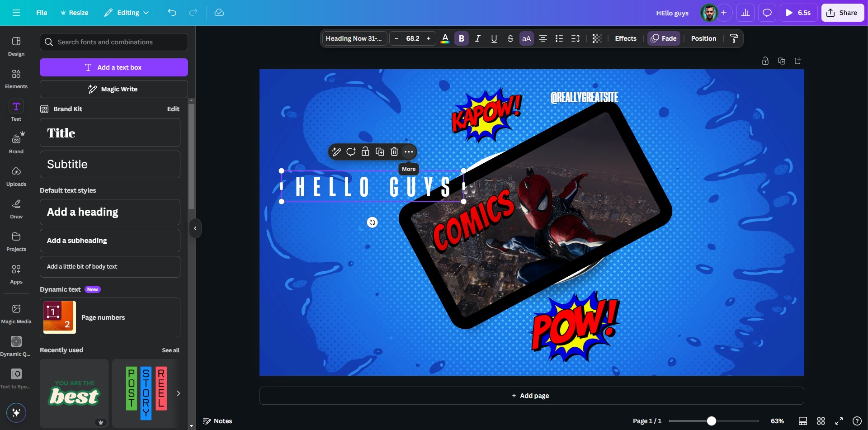The image size is (868, 430).
Task: Open text spacing options
Action: (x=575, y=38)
